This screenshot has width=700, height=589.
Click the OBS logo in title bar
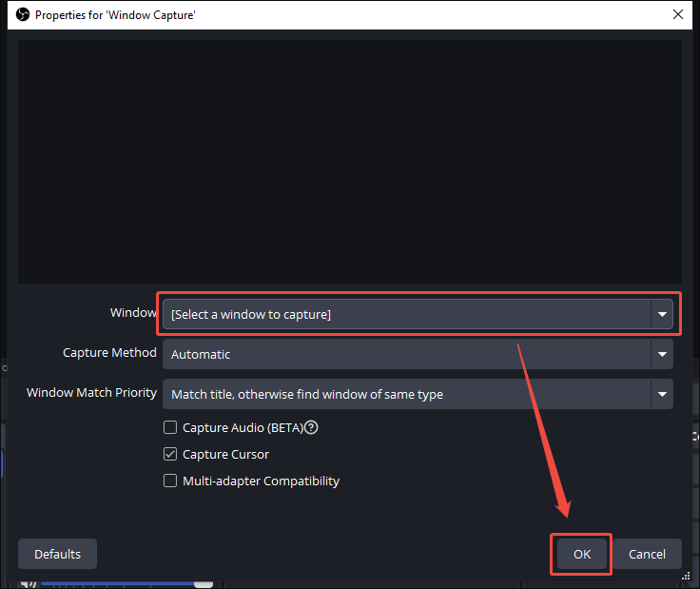coord(23,14)
